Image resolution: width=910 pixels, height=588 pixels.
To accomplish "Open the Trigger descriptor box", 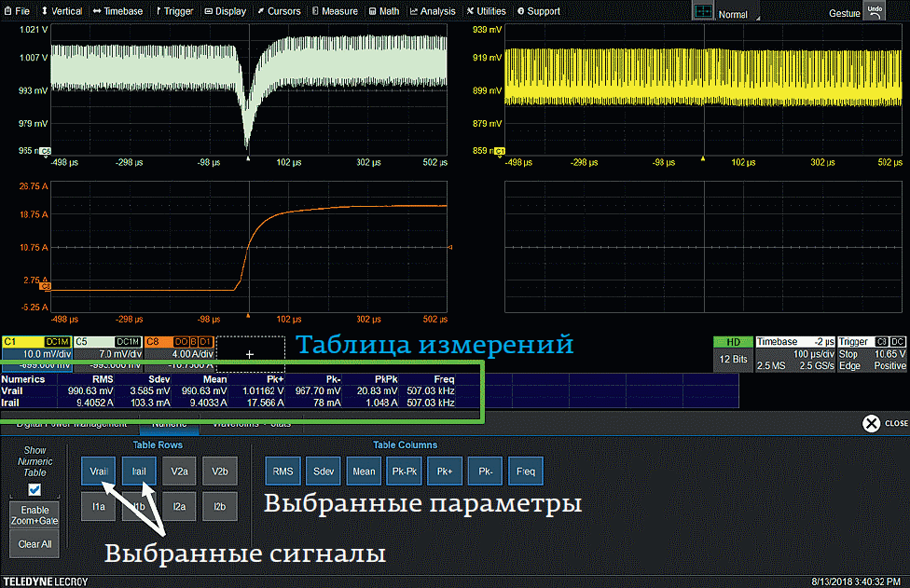I will coord(871,352).
